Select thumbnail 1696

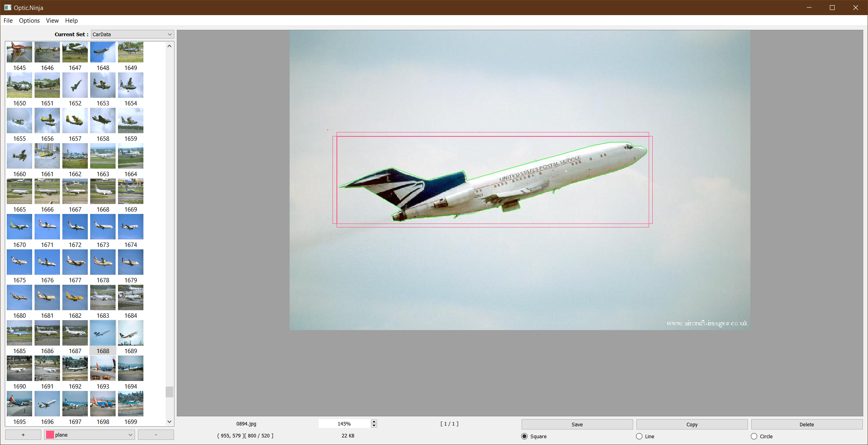47,404
